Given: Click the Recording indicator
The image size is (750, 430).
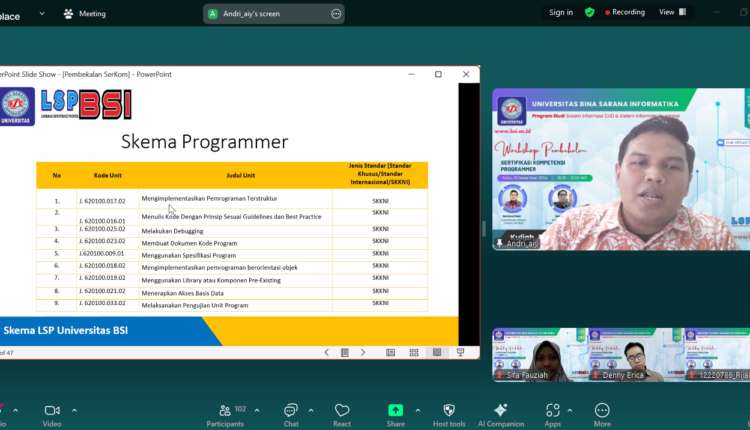Looking at the screenshot, I should tap(625, 12).
